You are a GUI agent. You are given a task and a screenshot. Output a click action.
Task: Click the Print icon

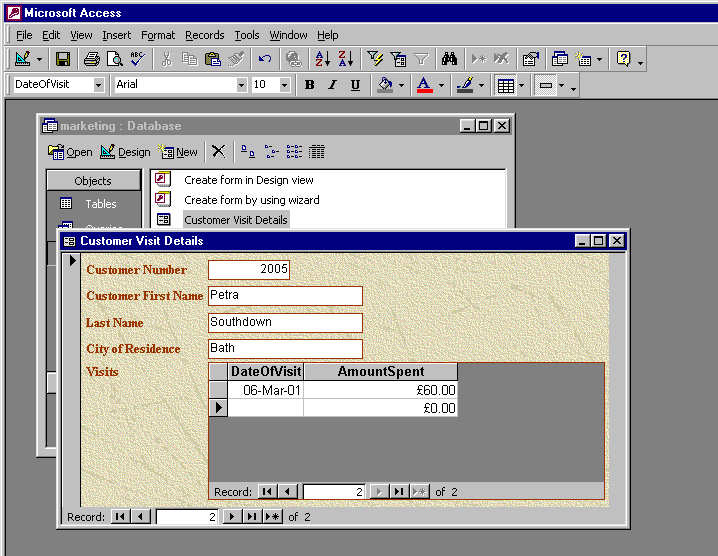(92, 59)
